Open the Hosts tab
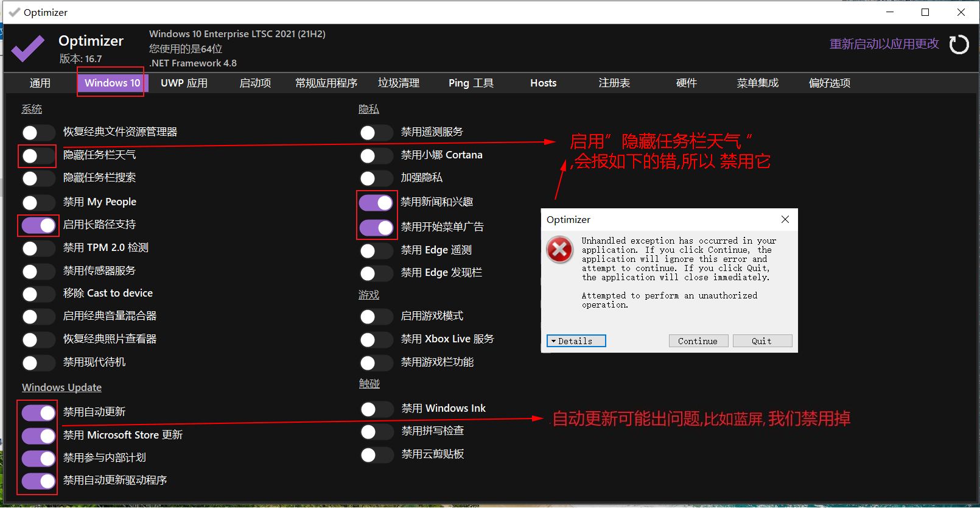This screenshot has width=980, height=508. (x=543, y=83)
